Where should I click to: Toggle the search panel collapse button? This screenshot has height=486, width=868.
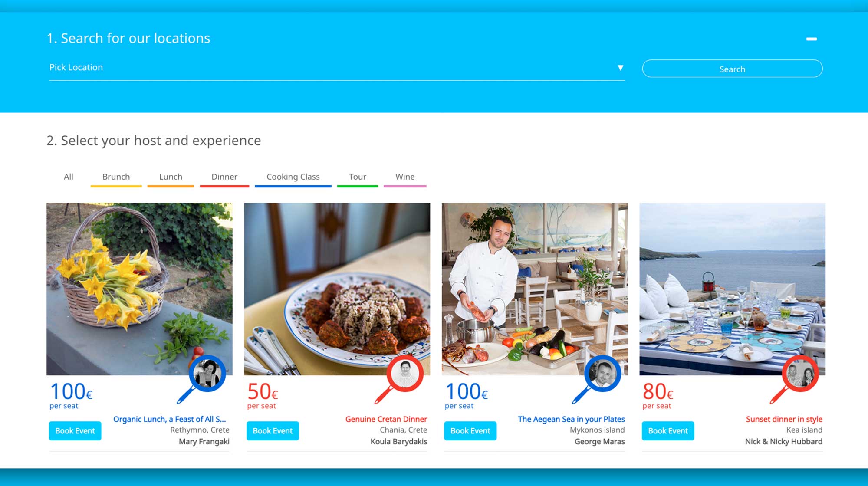(812, 39)
